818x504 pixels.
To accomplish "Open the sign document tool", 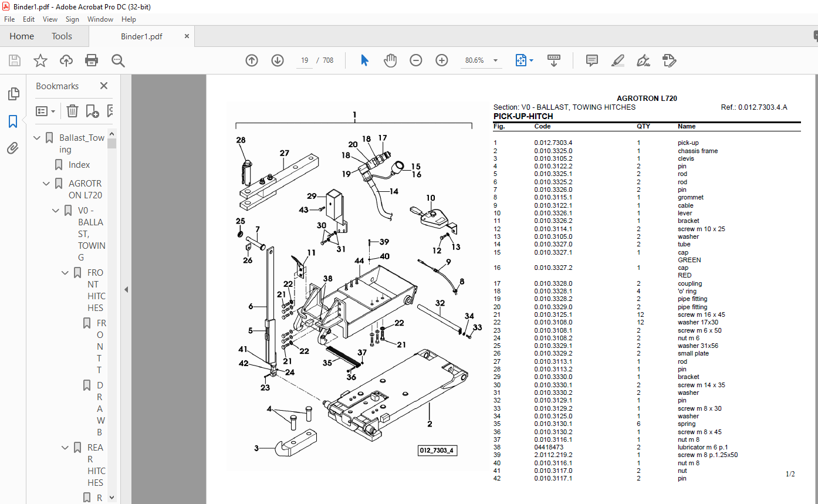I will pos(644,60).
